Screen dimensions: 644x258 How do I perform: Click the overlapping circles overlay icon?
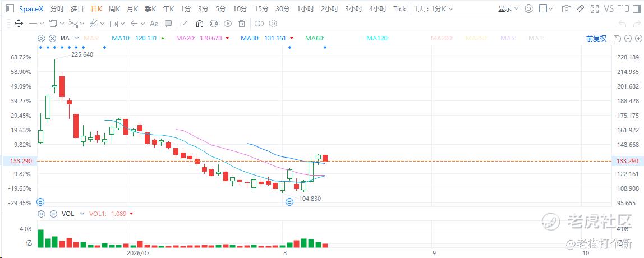[260, 24]
